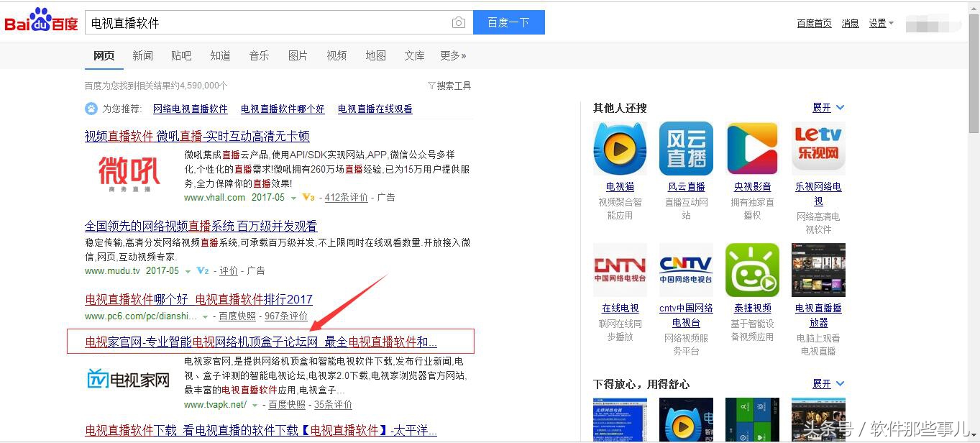
Task: Click the 泰捷视频 green icon
Action: (x=752, y=270)
